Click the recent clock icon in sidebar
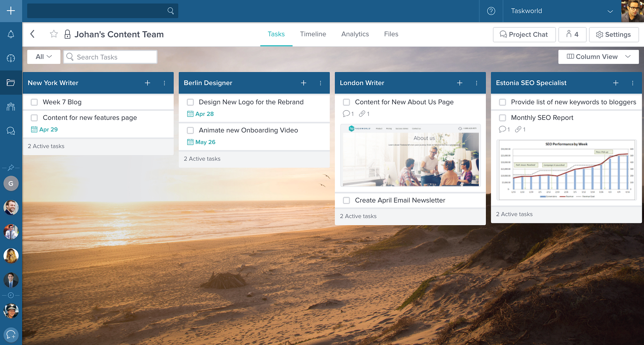The image size is (644, 345). 11,295
